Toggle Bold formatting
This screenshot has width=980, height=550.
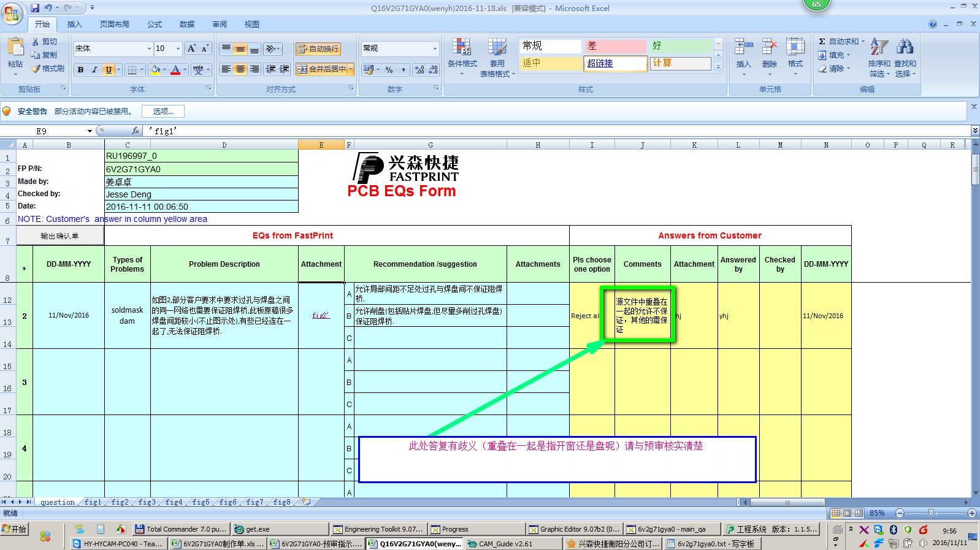tap(80, 70)
